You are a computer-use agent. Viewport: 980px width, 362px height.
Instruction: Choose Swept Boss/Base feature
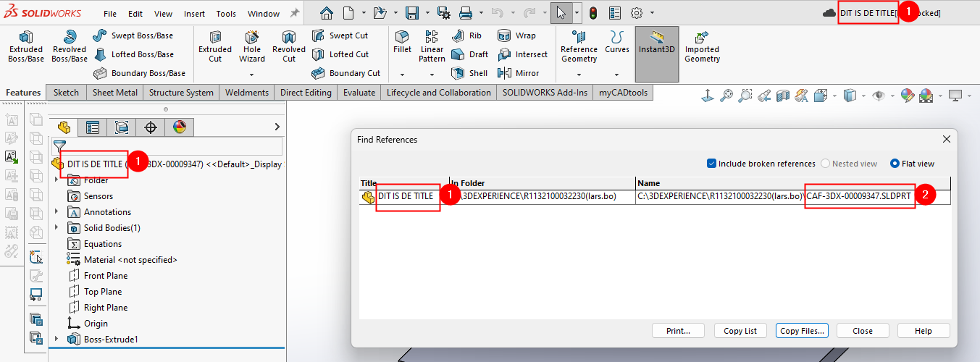click(133, 35)
